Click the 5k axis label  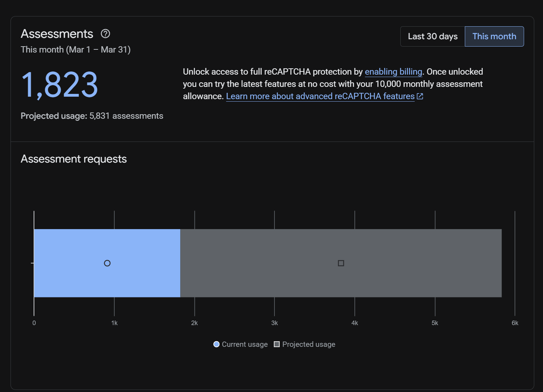click(435, 323)
